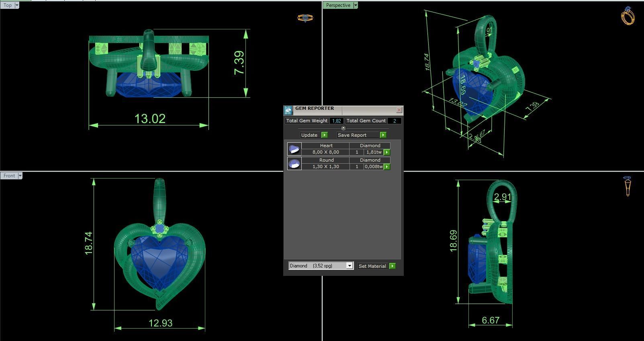The width and height of the screenshot is (644, 341).
Task: Click the Gem Reporter panel icon
Action: [288, 111]
